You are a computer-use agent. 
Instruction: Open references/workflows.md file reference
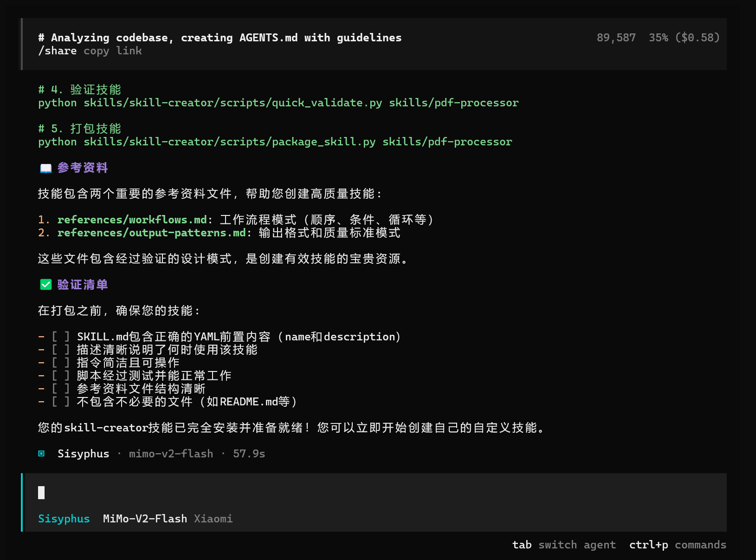point(132,220)
